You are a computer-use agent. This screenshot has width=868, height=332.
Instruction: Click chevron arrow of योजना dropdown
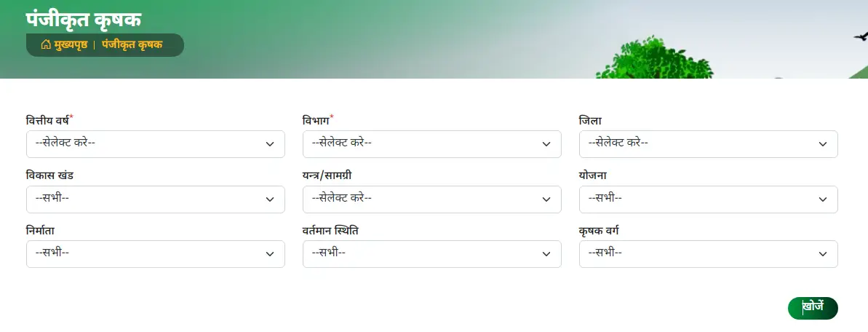(823, 199)
